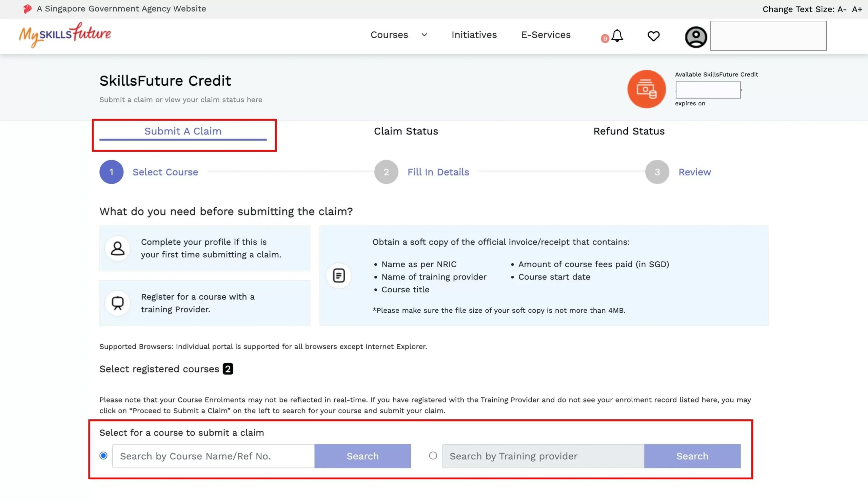The width and height of the screenshot is (868, 501).
Task: Focus the Search by Training provider field
Action: pyautogui.click(x=543, y=456)
